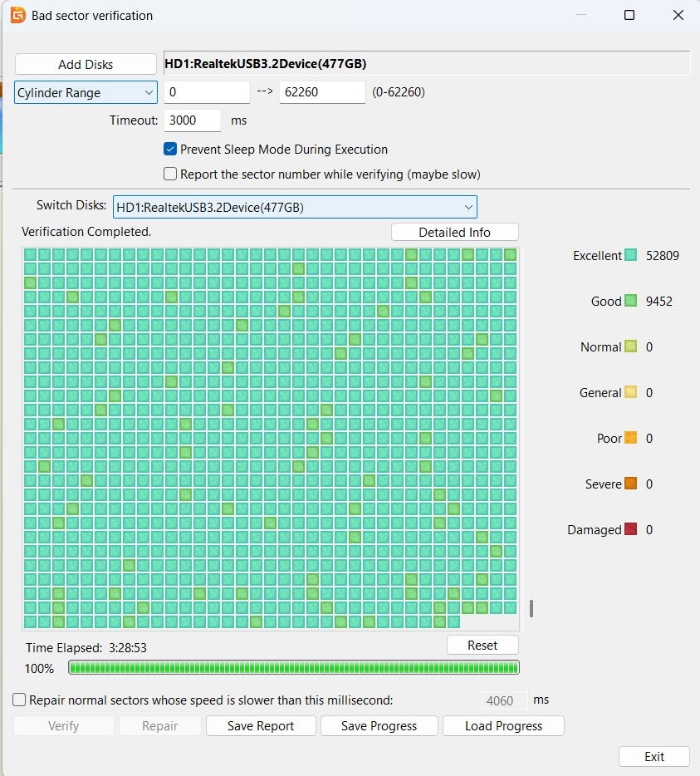Expand the Switch Disks dropdown
Viewport: 700px width, 776px height.
(295, 207)
